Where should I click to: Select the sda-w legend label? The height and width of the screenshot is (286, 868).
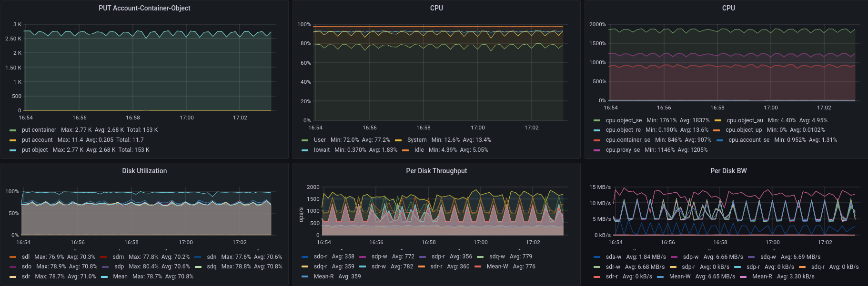613,257
